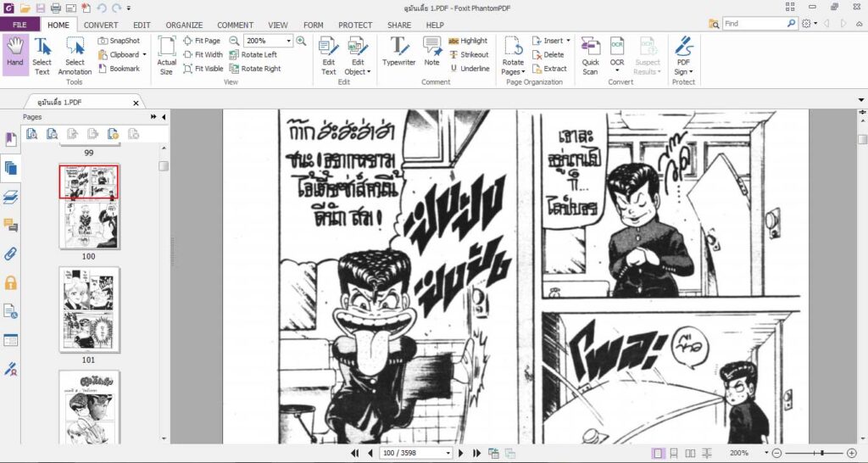Apply Fit Visible view
The width and height of the screenshot is (868, 463).
tap(203, 69)
